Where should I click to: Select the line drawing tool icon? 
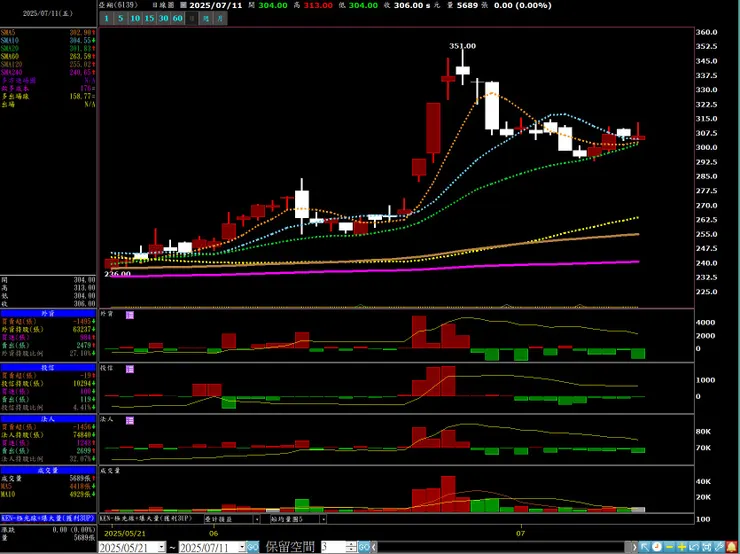[x=719, y=547]
